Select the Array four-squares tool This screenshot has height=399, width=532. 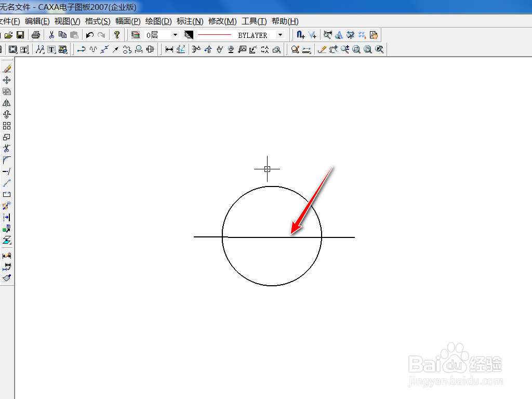coord(7,126)
